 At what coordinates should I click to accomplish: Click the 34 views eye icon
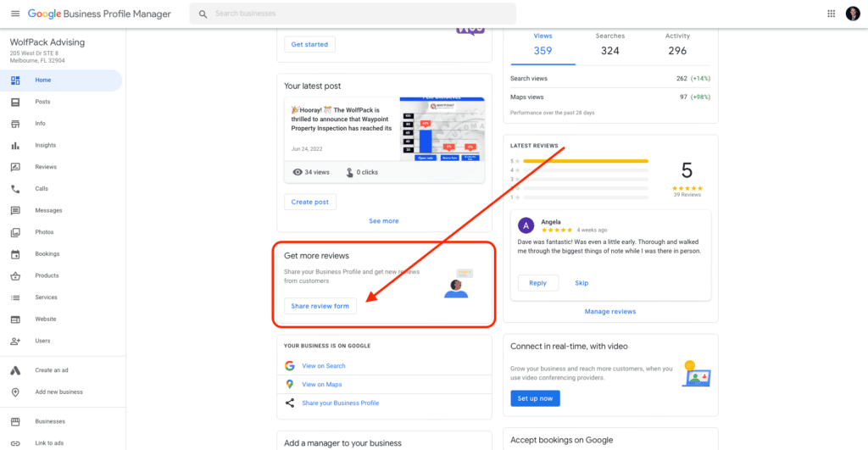(x=298, y=172)
